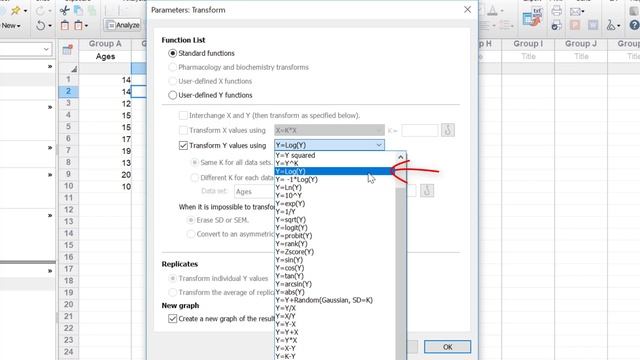The width and height of the screenshot is (640, 360).
Task: Select row header 2 in the data table
Action: 68,91
